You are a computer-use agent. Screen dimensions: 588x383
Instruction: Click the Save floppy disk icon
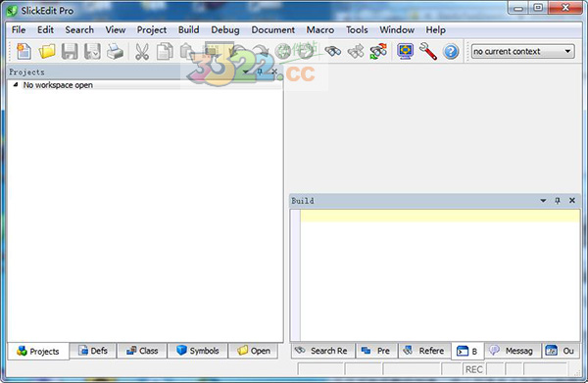pos(70,51)
